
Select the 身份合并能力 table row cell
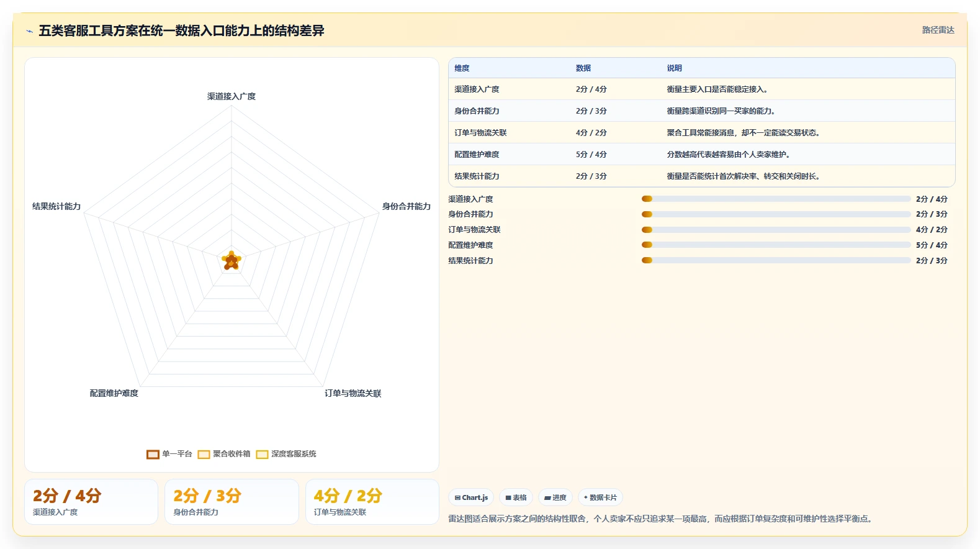[477, 111]
